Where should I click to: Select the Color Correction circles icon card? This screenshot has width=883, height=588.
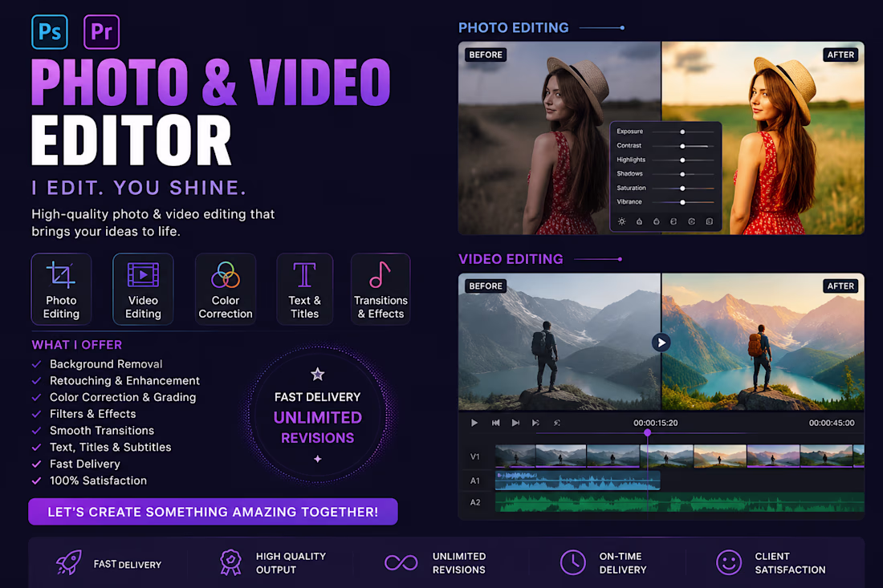coord(226,290)
